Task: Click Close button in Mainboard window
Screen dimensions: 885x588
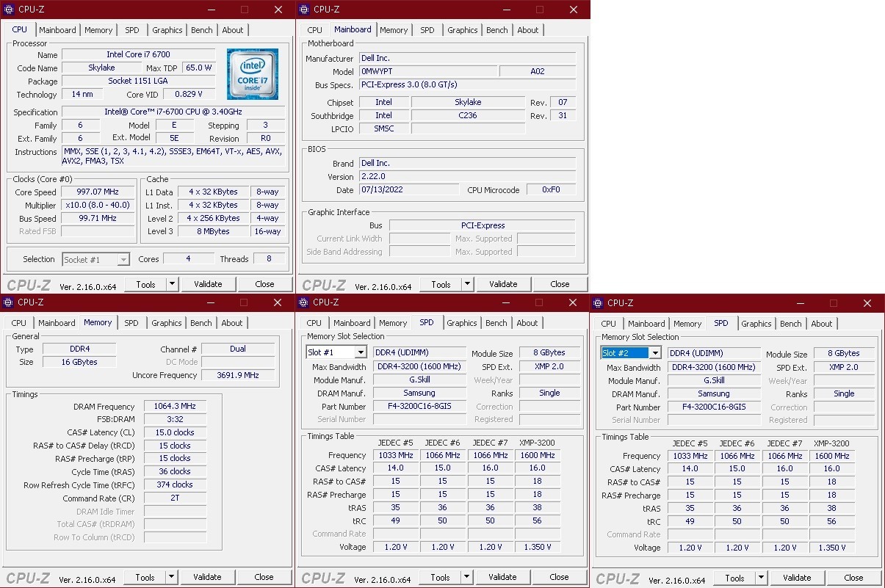Action: point(560,284)
